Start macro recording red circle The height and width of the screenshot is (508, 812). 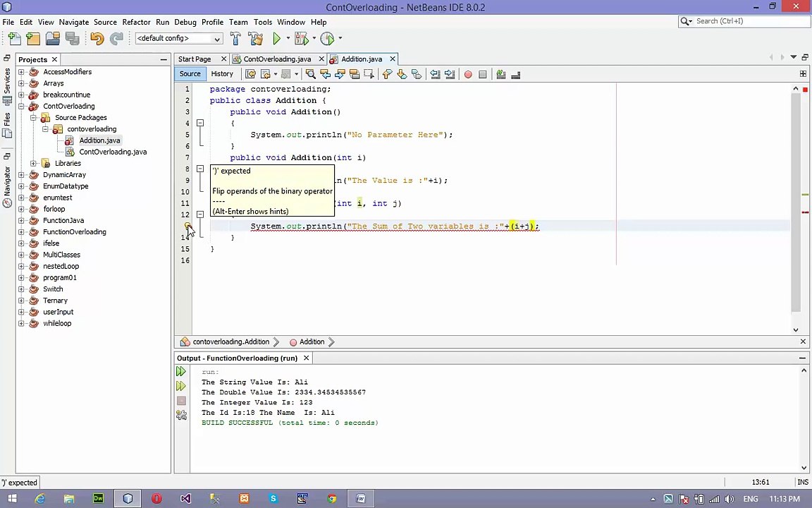468,74
